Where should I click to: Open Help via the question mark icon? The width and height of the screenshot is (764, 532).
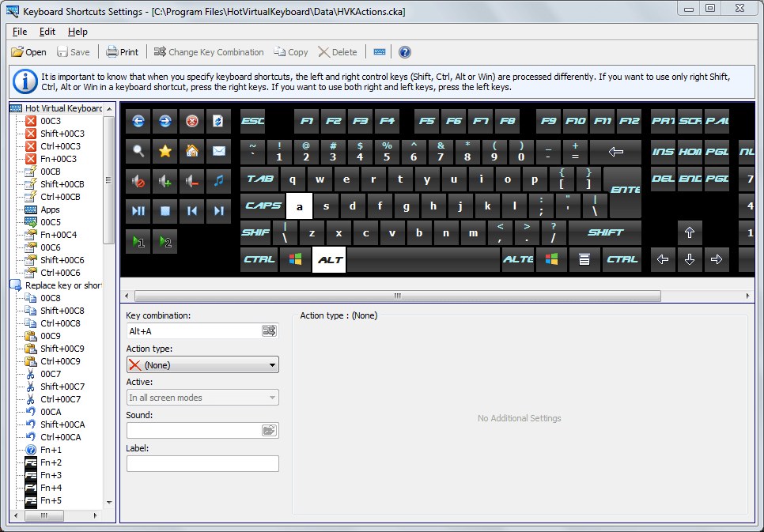click(x=404, y=52)
